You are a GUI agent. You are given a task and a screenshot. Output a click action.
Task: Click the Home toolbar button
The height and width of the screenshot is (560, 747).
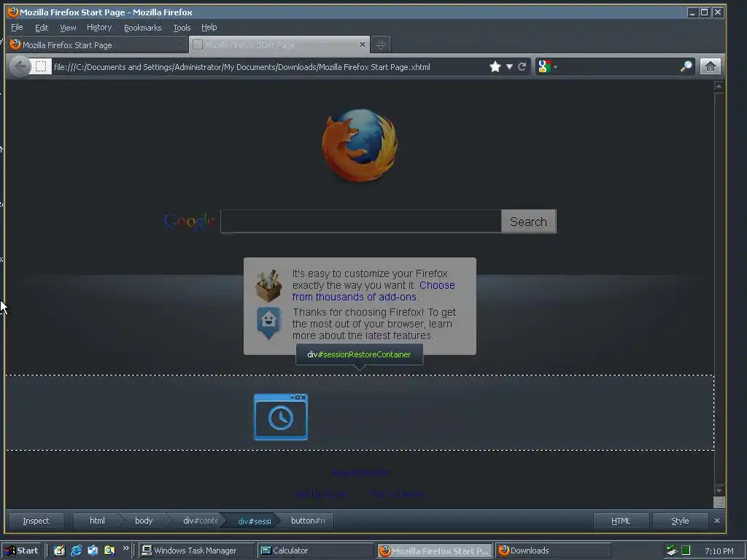click(710, 66)
